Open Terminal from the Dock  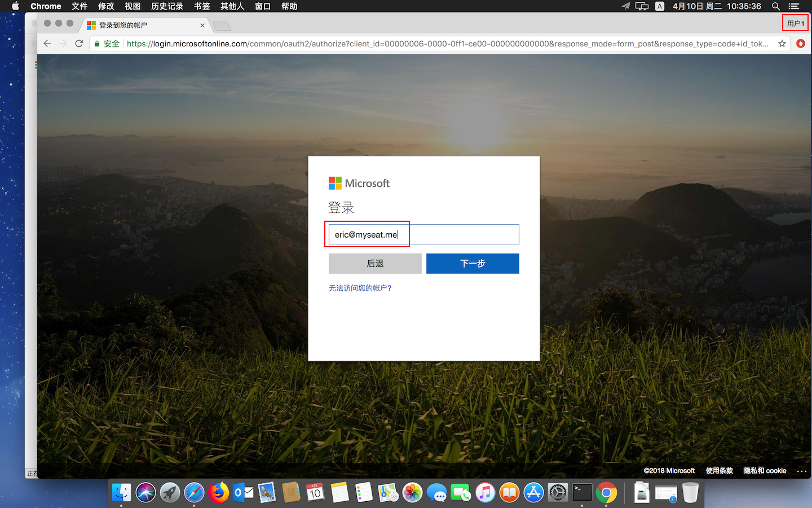tap(582, 493)
